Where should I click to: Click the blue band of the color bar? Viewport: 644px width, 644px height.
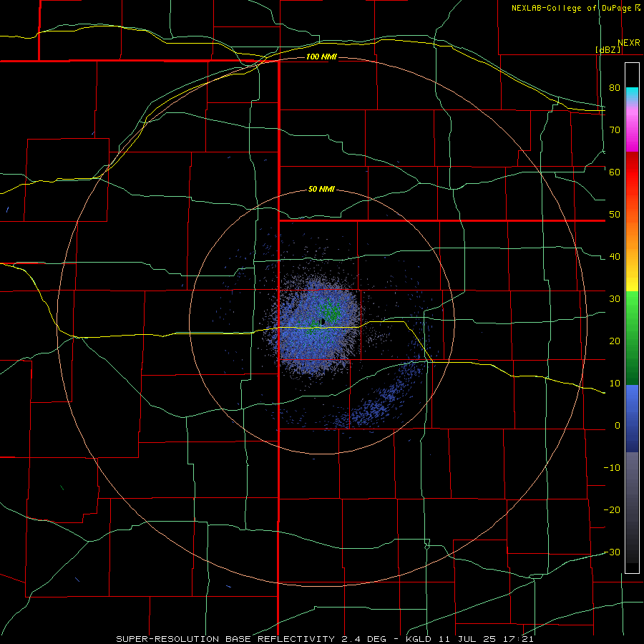coord(632,418)
